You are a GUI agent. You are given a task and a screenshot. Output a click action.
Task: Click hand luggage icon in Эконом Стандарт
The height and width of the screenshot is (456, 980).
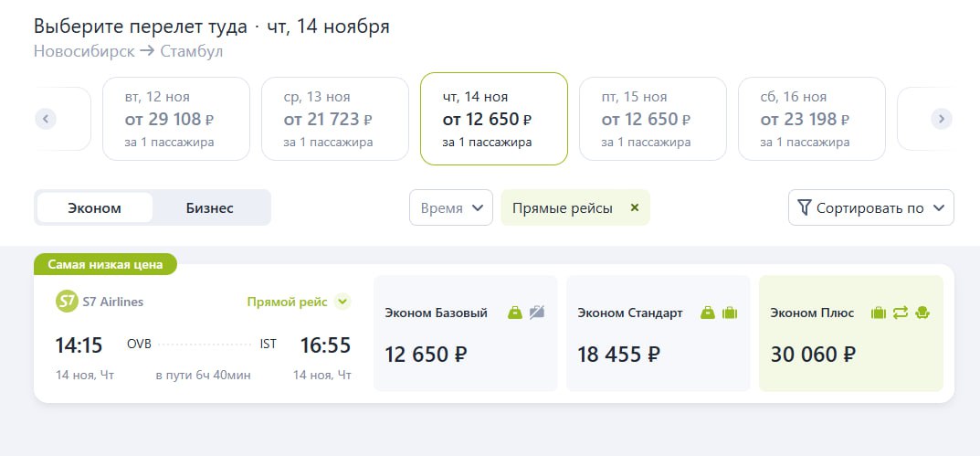[707, 313]
